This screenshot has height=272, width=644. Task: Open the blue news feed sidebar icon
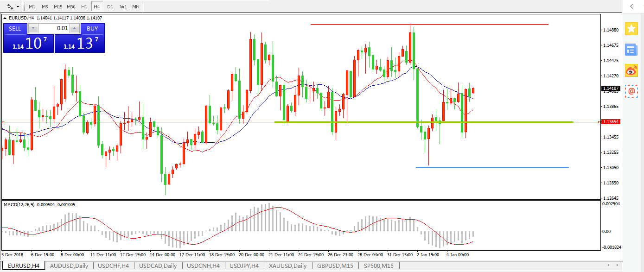631,50
